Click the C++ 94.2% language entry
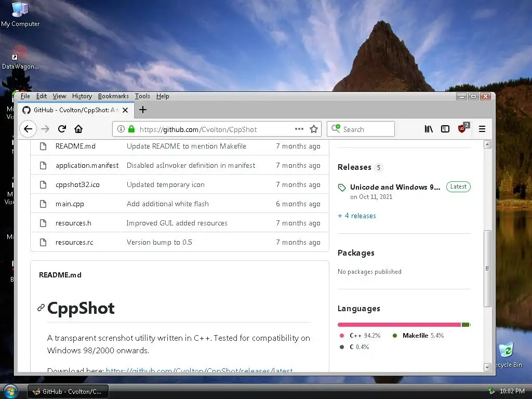This screenshot has height=399, width=532. click(360, 336)
